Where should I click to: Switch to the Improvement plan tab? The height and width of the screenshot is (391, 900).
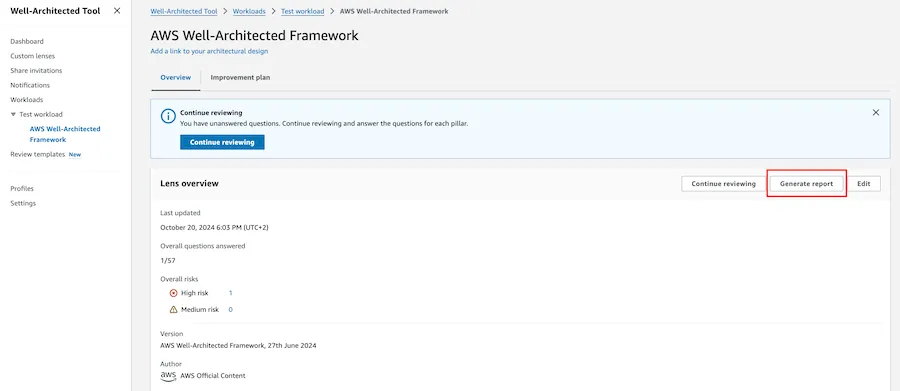coord(240,78)
